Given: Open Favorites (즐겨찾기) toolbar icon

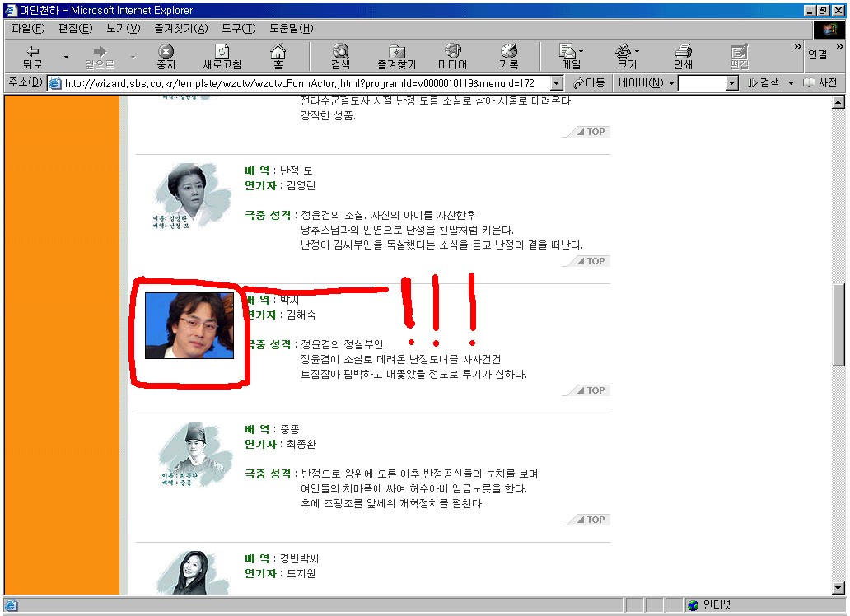Looking at the screenshot, I should click(397, 56).
